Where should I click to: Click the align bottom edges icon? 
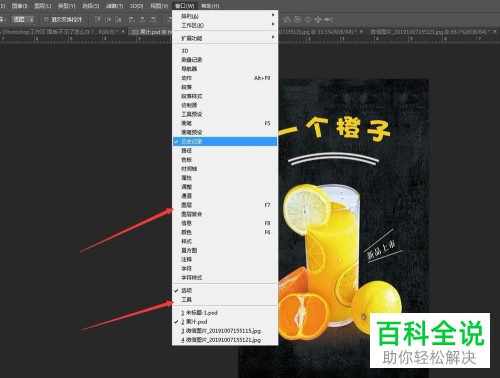(118, 19)
